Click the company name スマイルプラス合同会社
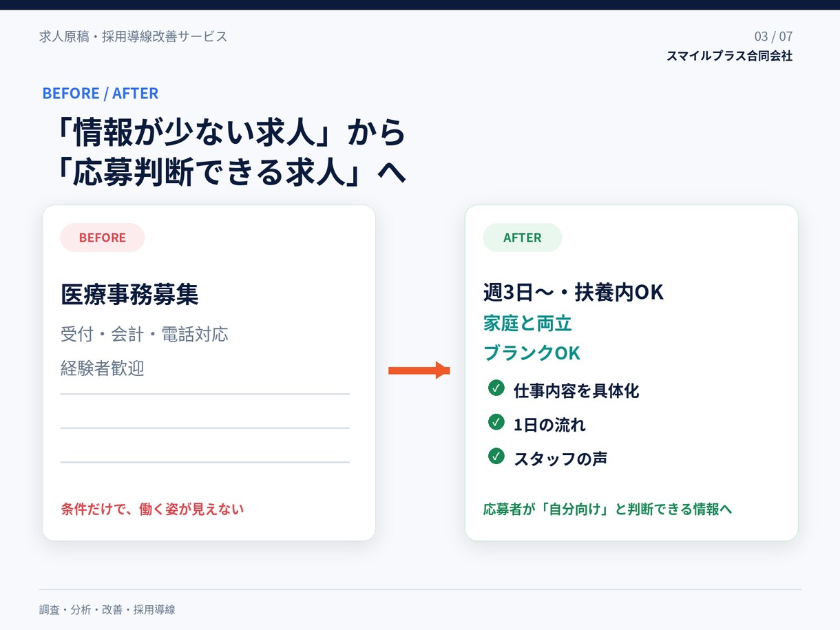This screenshot has width=840, height=630. (729, 56)
